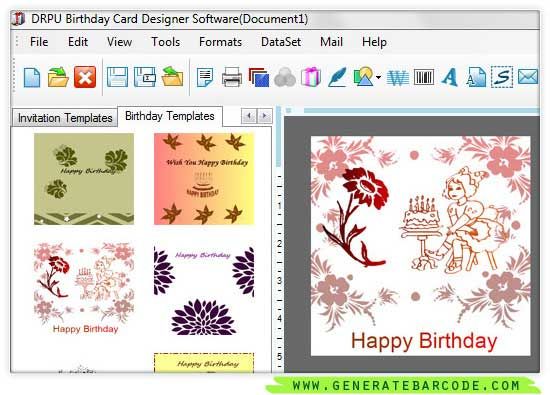The height and width of the screenshot is (395, 550).
Task: Click the WordArt W icon
Action: click(x=397, y=78)
